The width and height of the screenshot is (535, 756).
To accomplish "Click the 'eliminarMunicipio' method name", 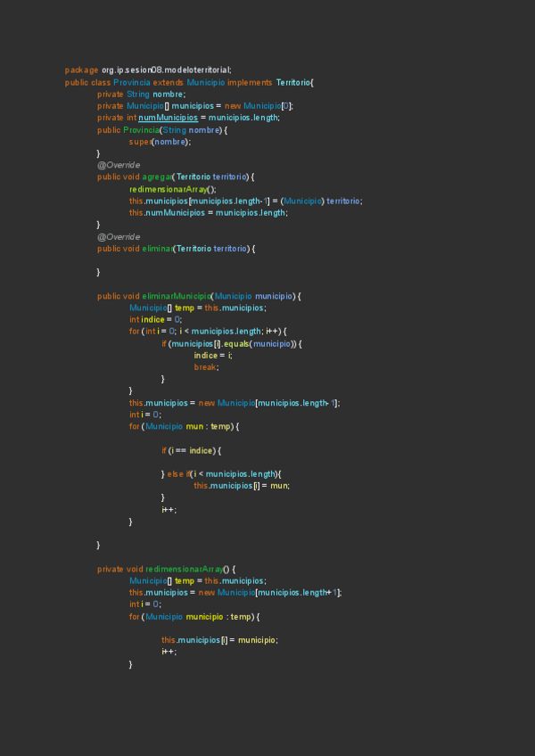I will 177,296.
